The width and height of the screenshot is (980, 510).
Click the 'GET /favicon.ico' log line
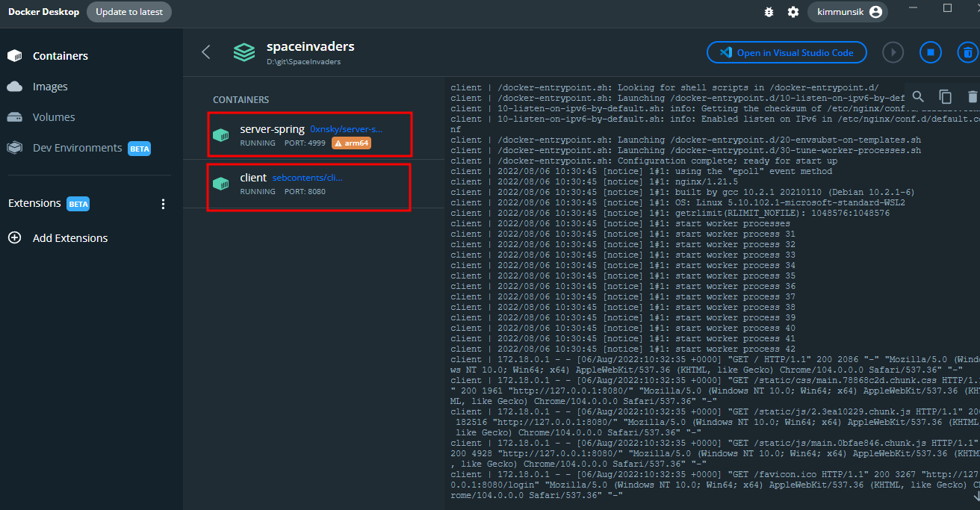point(715,485)
